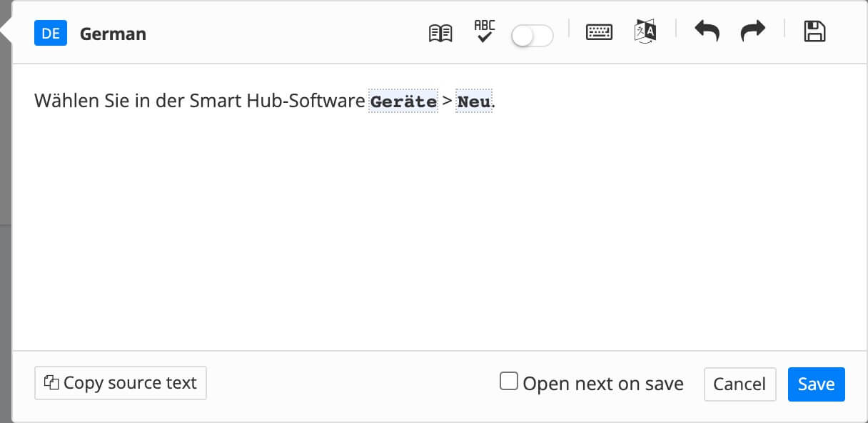Click the German language label
Image resolution: width=868 pixels, height=423 pixels.
112,33
